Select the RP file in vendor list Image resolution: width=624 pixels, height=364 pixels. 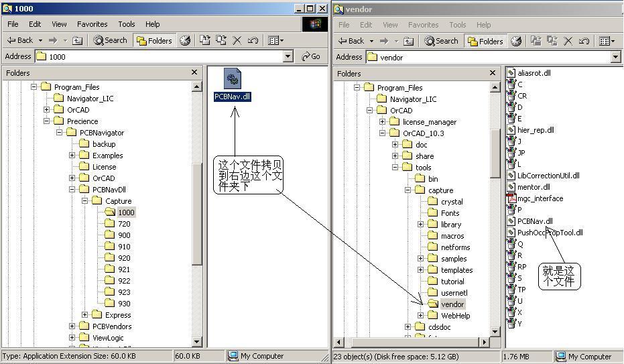(517, 267)
